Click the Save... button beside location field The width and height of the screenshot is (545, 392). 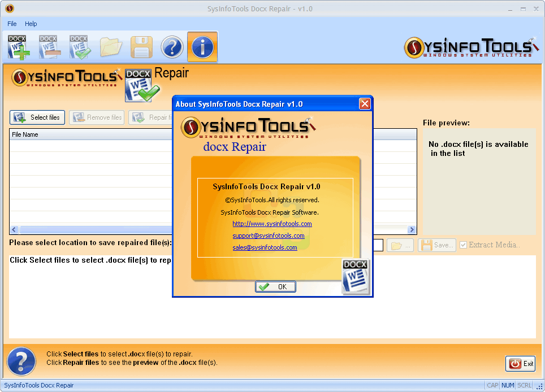[437, 245]
